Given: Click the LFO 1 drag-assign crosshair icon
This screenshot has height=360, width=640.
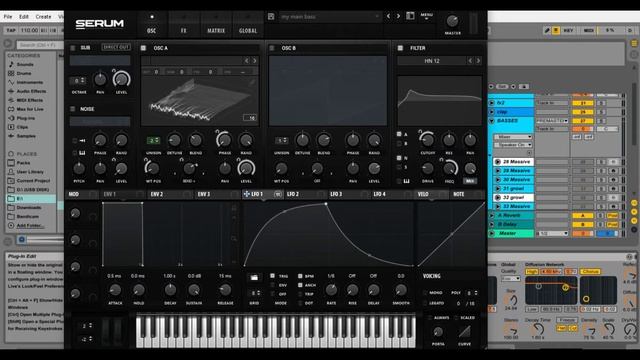Looking at the screenshot, I should 247,194.
